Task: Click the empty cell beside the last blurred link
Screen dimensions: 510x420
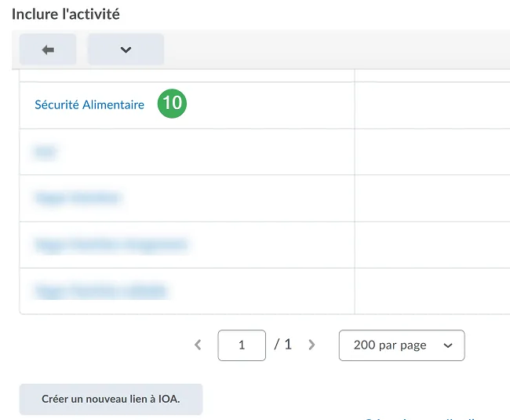Action: tap(432, 291)
